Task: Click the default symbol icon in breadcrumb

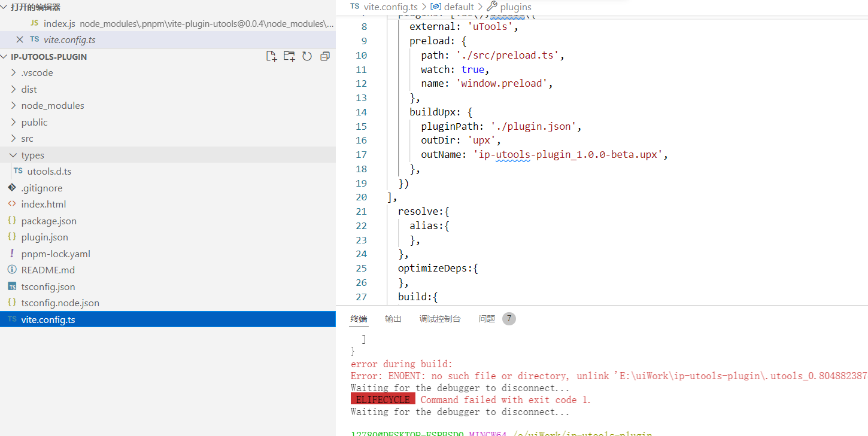Action: pos(436,7)
